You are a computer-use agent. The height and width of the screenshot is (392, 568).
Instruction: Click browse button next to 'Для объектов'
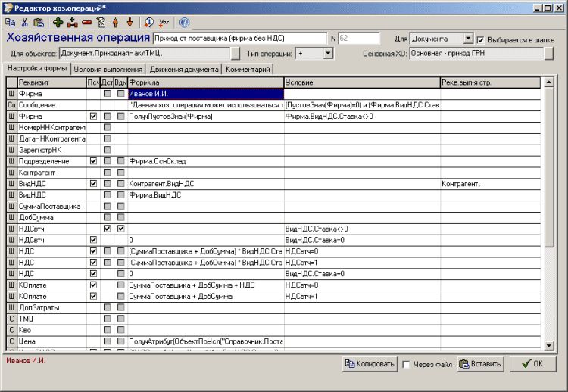pos(236,54)
